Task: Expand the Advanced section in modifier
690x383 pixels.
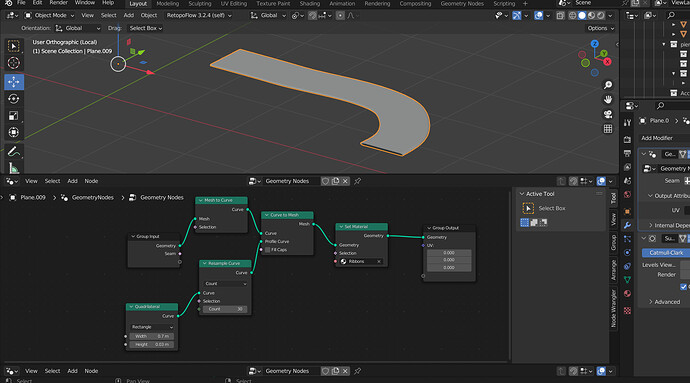Action: click(664, 302)
